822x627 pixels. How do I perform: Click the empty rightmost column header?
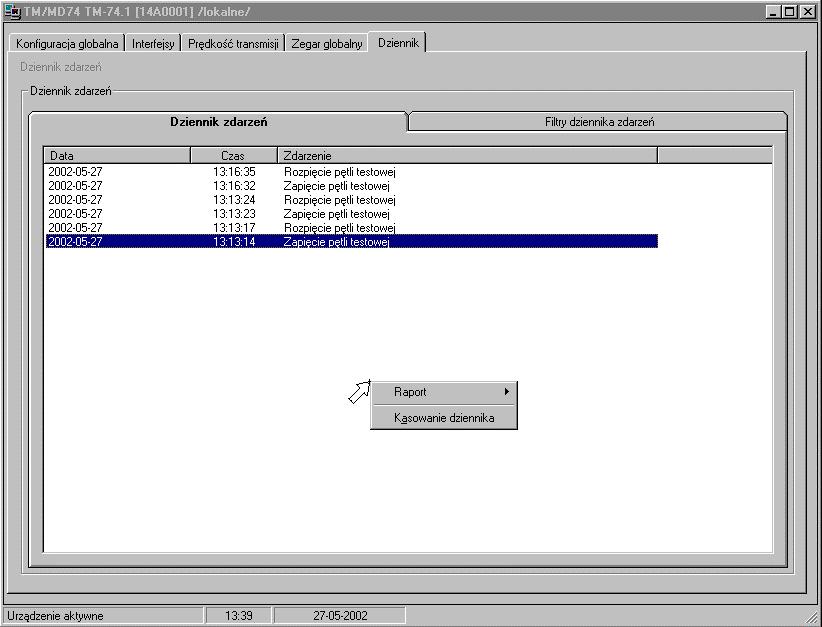[x=715, y=156]
